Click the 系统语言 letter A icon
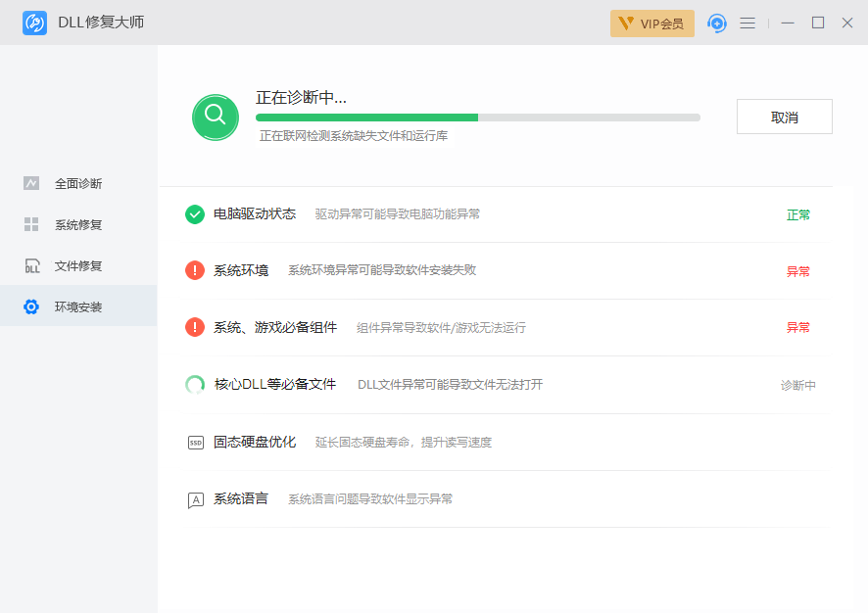868x613 pixels. (x=195, y=499)
